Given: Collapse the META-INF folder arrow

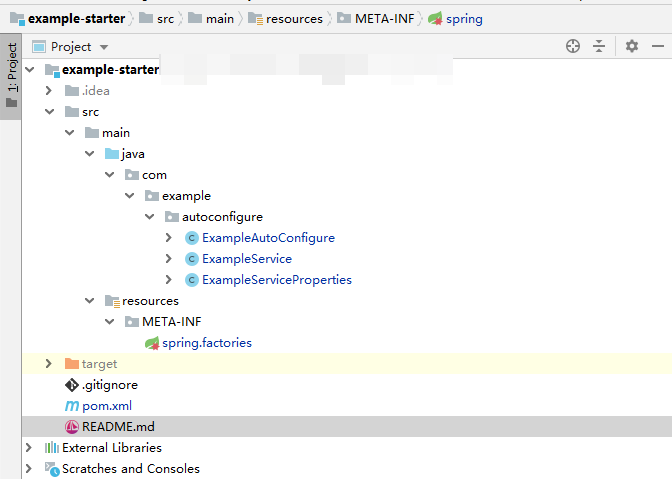Looking at the screenshot, I should click(x=110, y=321).
